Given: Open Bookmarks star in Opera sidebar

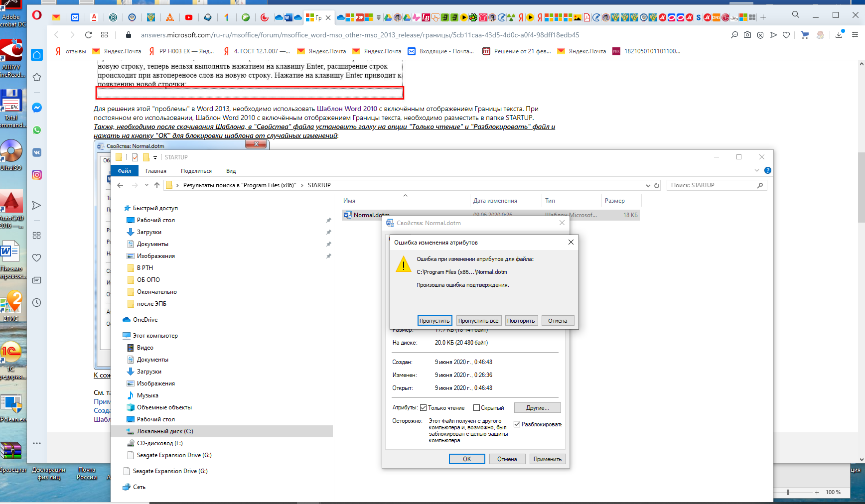Looking at the screenshot, I should (x=37, y=77).
